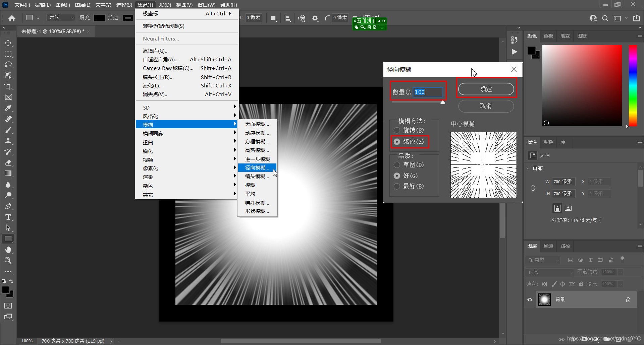The image size is (644, 345).
Task: Close the 径向模糊 dialog
Action: [514, 69]
